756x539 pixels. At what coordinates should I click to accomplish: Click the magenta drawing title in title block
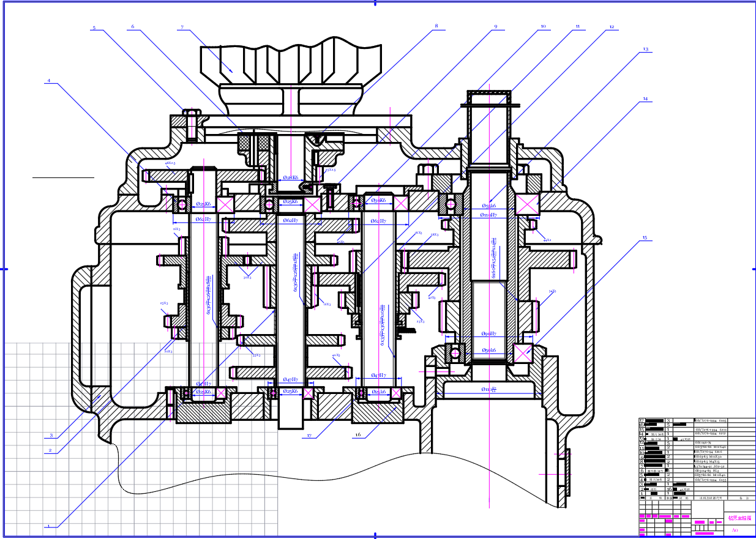pyautogui.click(x=736, y=518)
